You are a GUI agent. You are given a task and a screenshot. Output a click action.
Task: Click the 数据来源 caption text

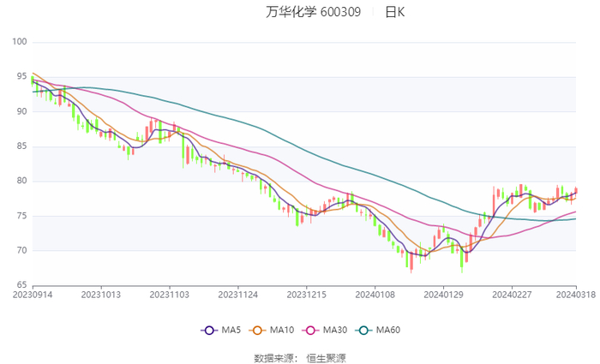pos(274,356)
